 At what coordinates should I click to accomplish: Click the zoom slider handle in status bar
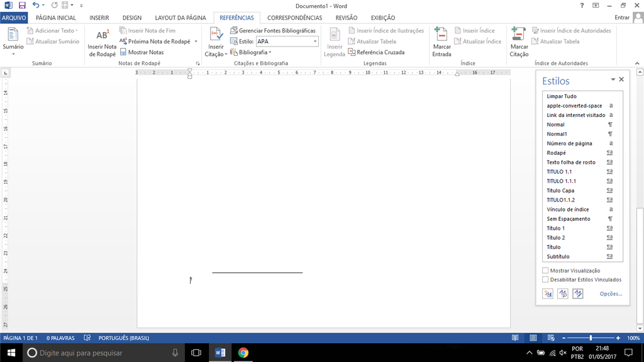coord(591,337)
